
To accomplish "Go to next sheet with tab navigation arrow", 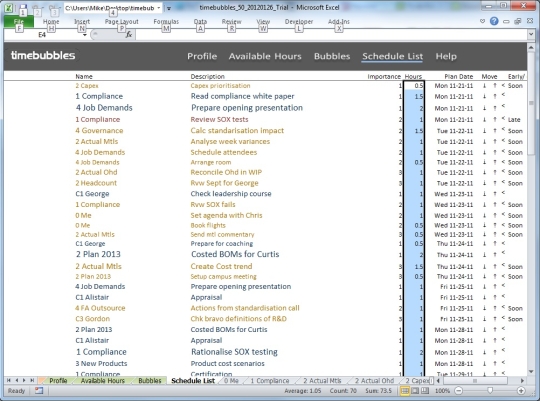I will click(24, 380).
